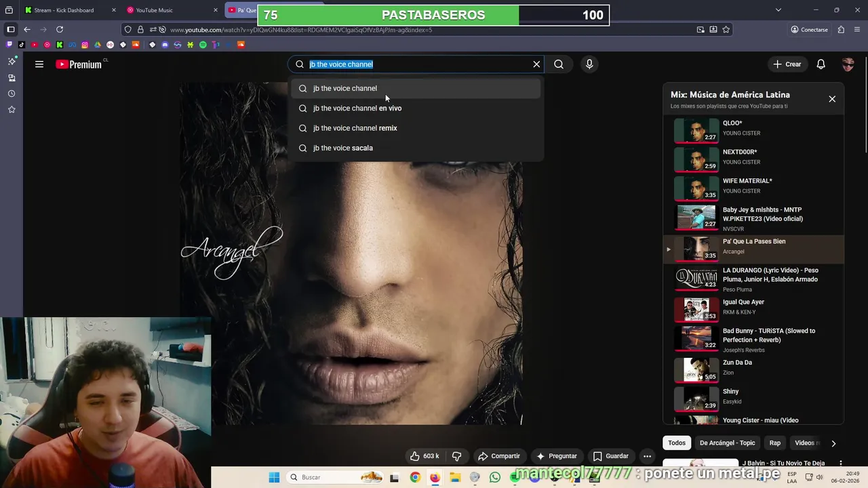Open Spotify bookmark in bookmarks bar
868x488 pixels.
(x=203, y=45)
